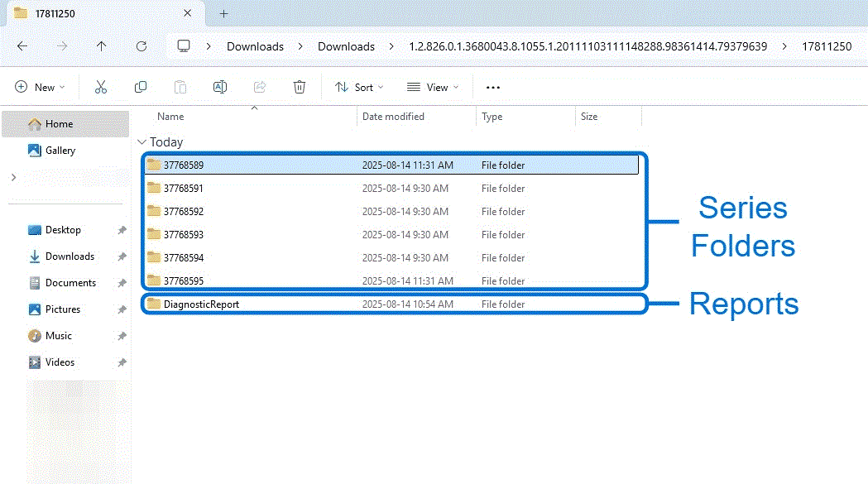Image resolution: width=868 pixels, height=484 pixels.
Task: Select folder 37768594
Action: coord(391,258)
